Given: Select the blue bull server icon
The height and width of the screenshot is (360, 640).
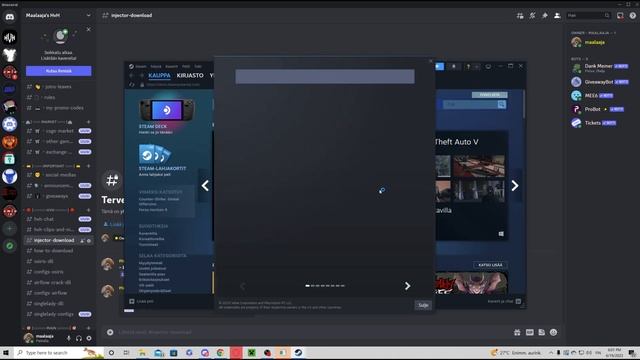Looking at the screenshot, I should (x=9, y=176).
